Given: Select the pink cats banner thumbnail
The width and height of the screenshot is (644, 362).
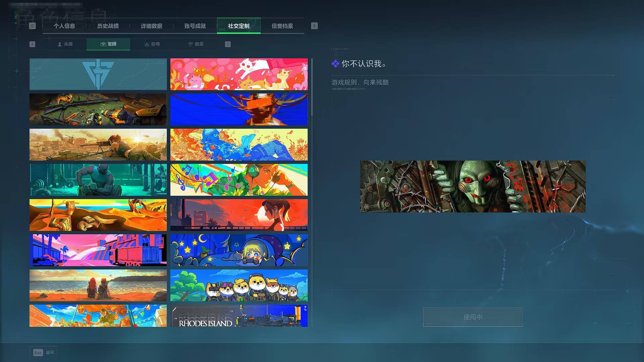Looking at the screenshot, I should pyautogui.click(x=239, y=74).
